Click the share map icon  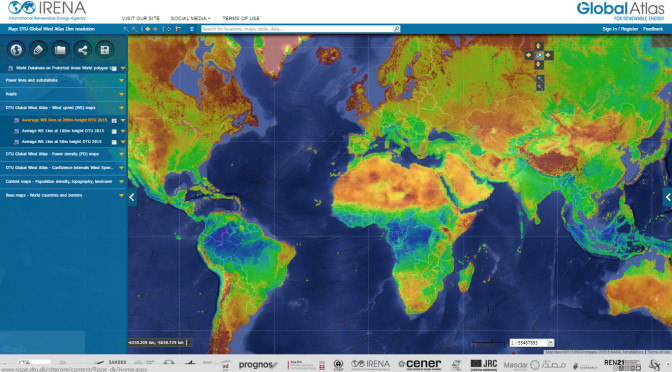(x=82, y=50)
